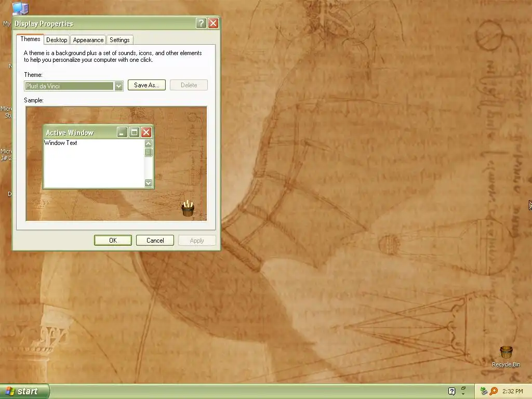The image size is (532, 399).
Task: Click the language bar help balloon icon
Action: (x=451, y=391)
